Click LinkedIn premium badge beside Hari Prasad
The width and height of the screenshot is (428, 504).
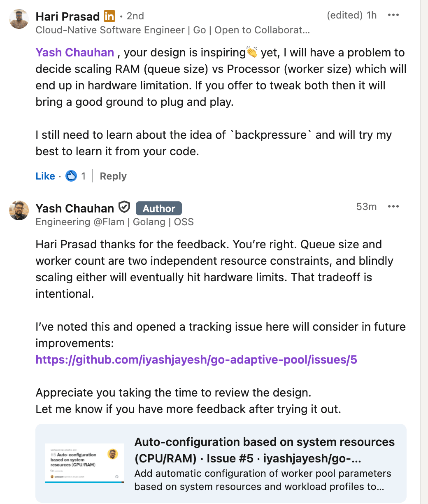(109, 16)
